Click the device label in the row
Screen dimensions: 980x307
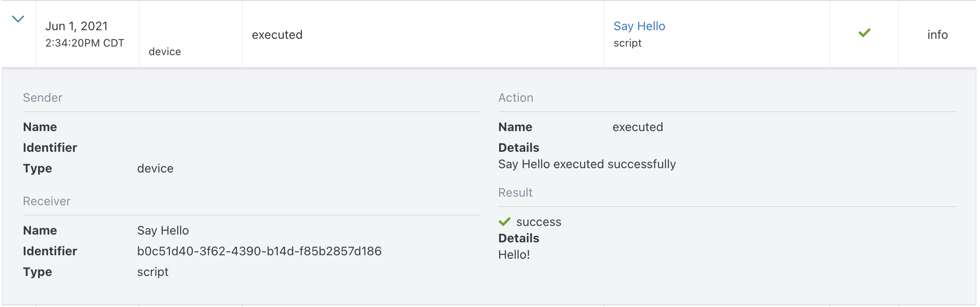[165, 52]
